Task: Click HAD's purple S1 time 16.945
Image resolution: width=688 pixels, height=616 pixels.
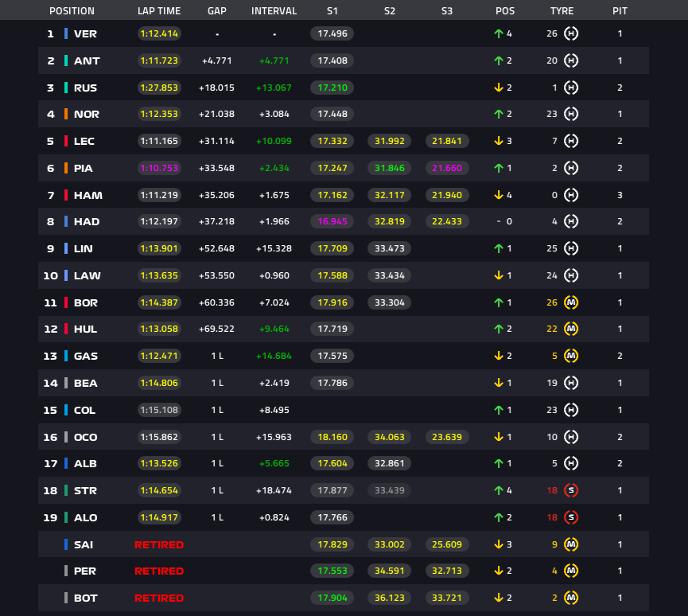Action: [x=332, y=221]
